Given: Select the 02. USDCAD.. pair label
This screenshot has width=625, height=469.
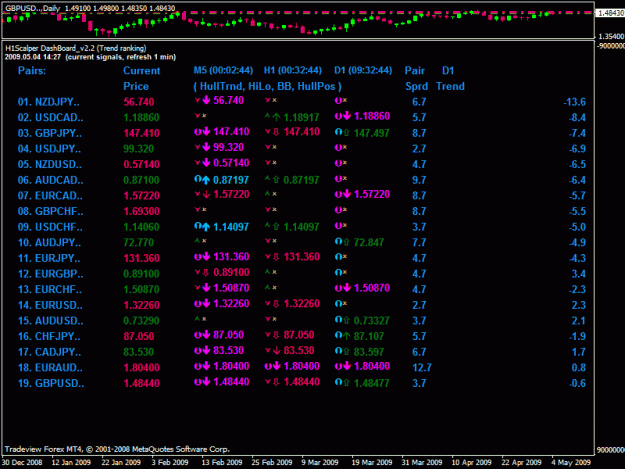Looking at the screenshot, I should (51, 118).
